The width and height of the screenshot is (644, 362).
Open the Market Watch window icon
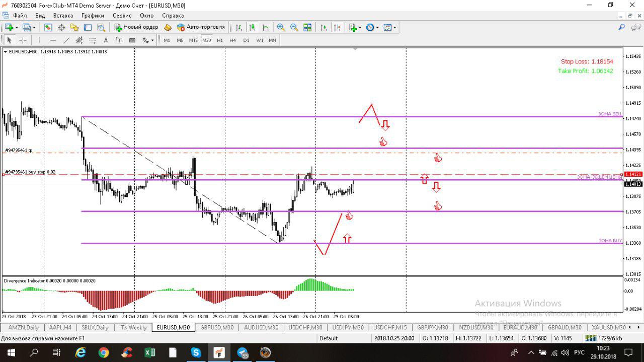point(48,27)
